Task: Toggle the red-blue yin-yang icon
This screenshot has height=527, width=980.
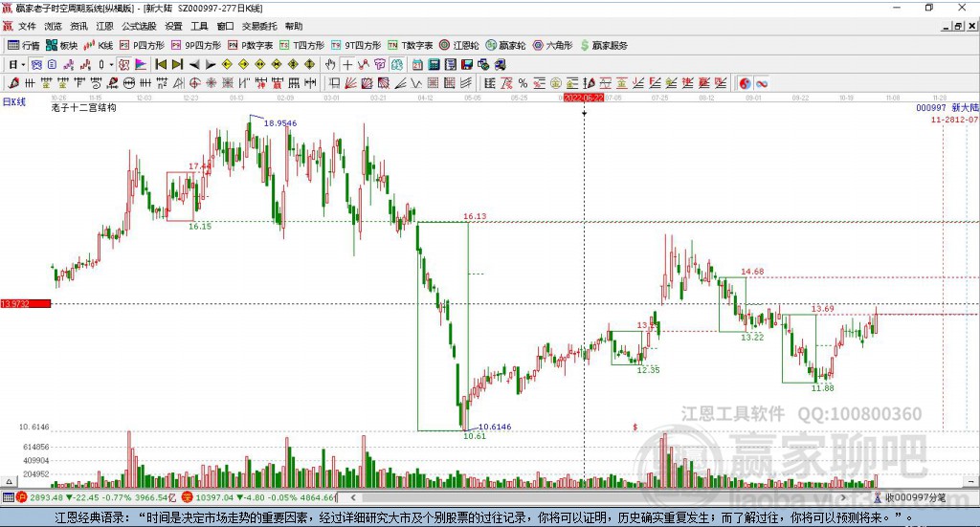Action: tap(745, 83)
